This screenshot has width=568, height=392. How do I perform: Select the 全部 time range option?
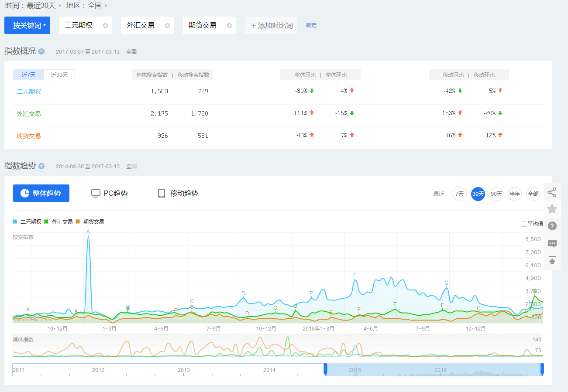pos(533,194)
